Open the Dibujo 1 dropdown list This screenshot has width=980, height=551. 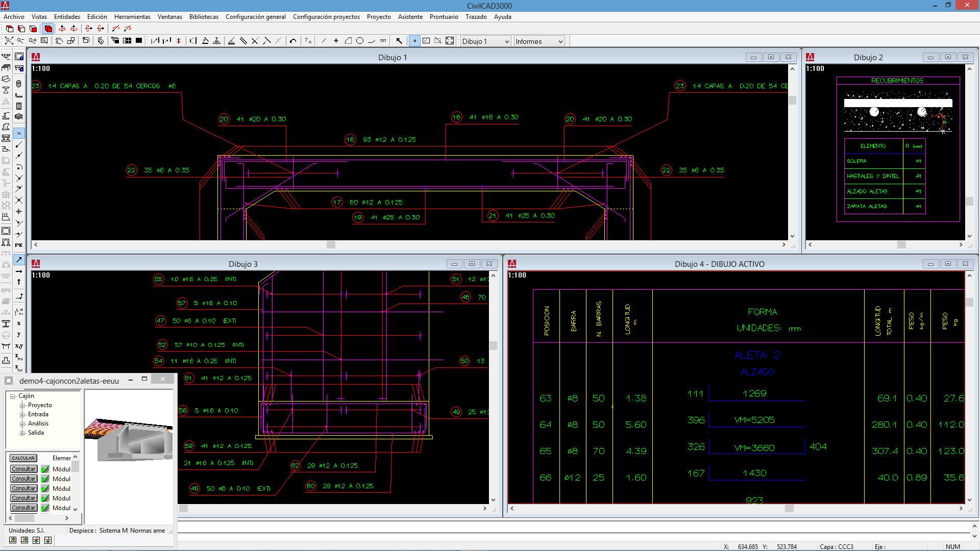point(507,41)
